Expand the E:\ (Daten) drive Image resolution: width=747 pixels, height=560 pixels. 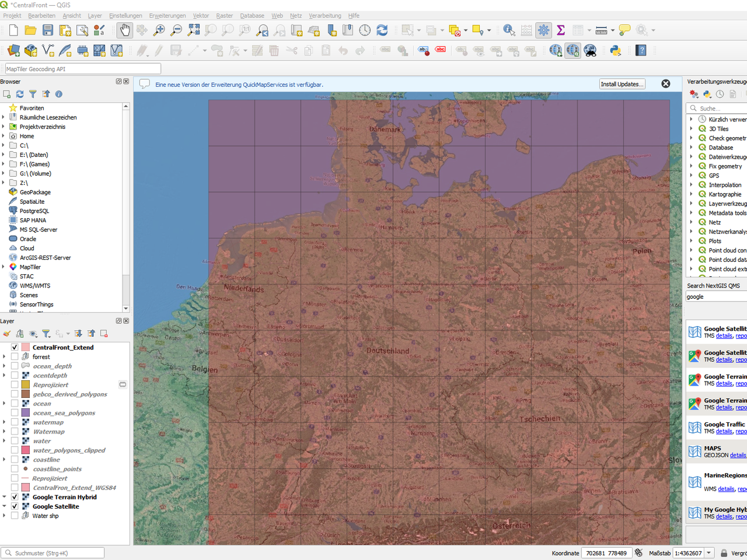click(x=4, y=155)
